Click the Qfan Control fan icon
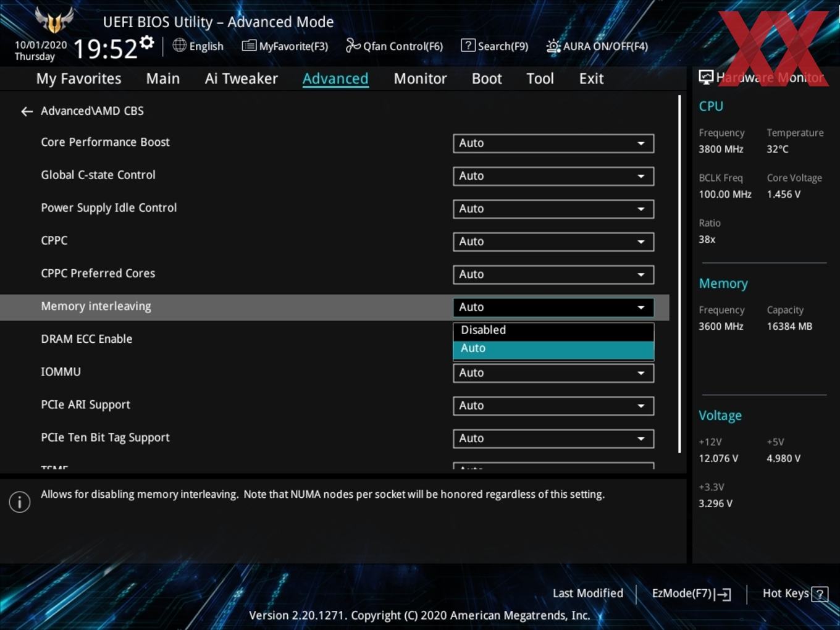The image size is (840, 630). [353, 45]
